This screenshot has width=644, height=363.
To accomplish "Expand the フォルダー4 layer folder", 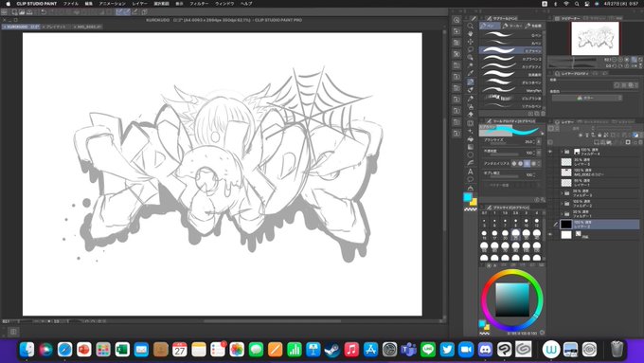I will 562,152.
